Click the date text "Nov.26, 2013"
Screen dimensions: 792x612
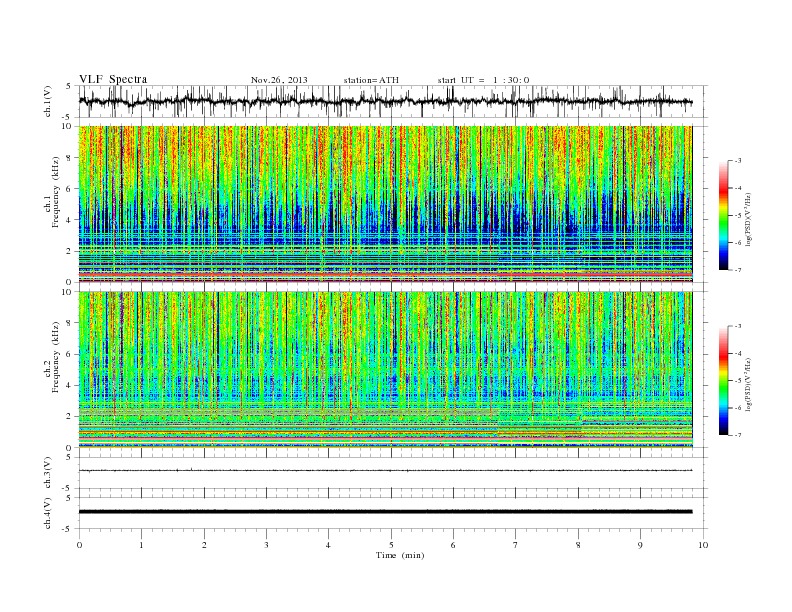coord(279,80)
